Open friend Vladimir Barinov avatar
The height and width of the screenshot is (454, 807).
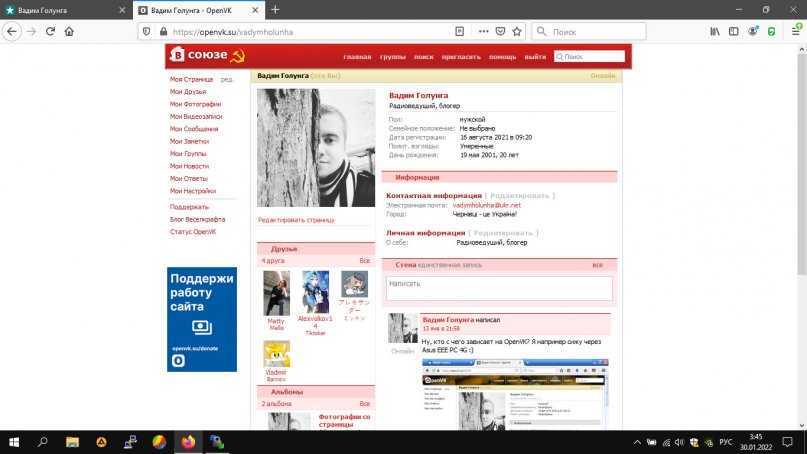pos(276,354)
